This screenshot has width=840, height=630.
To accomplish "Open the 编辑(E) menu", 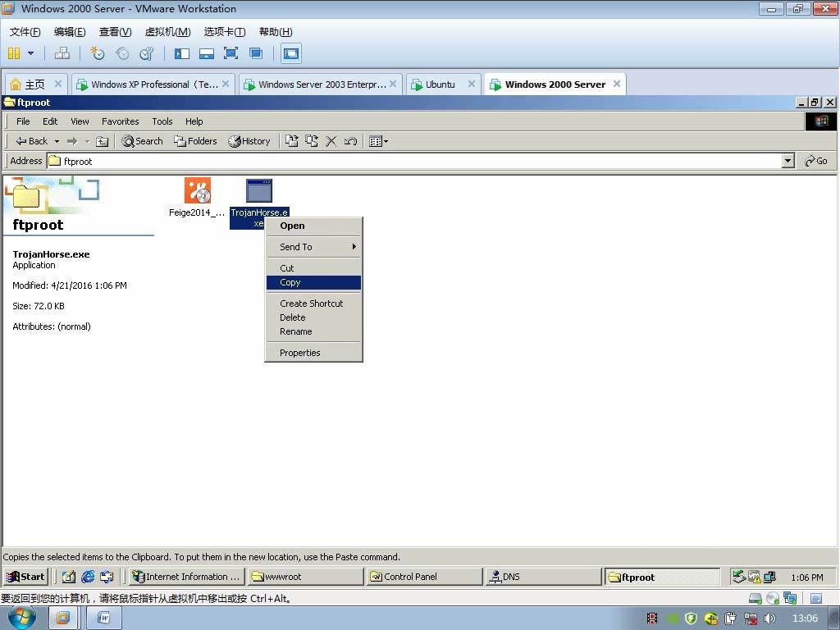I will pyautogui.click(x=70, y=32).
